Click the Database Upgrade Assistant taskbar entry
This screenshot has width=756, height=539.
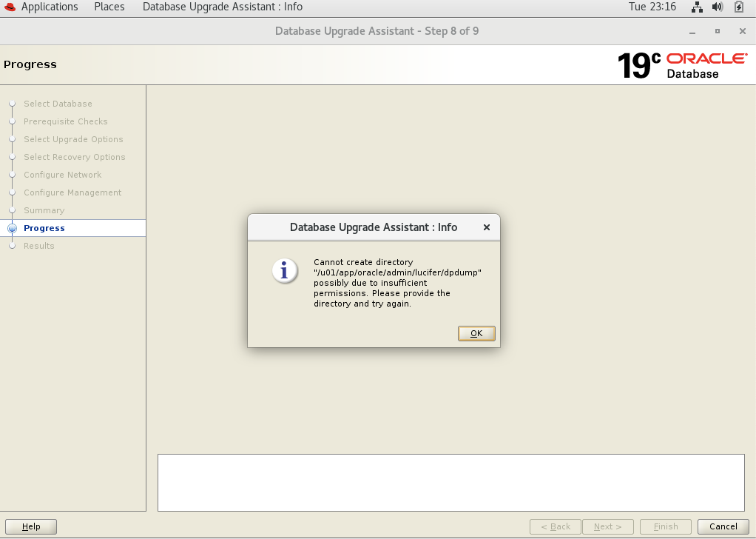click(x=223, y=7)
